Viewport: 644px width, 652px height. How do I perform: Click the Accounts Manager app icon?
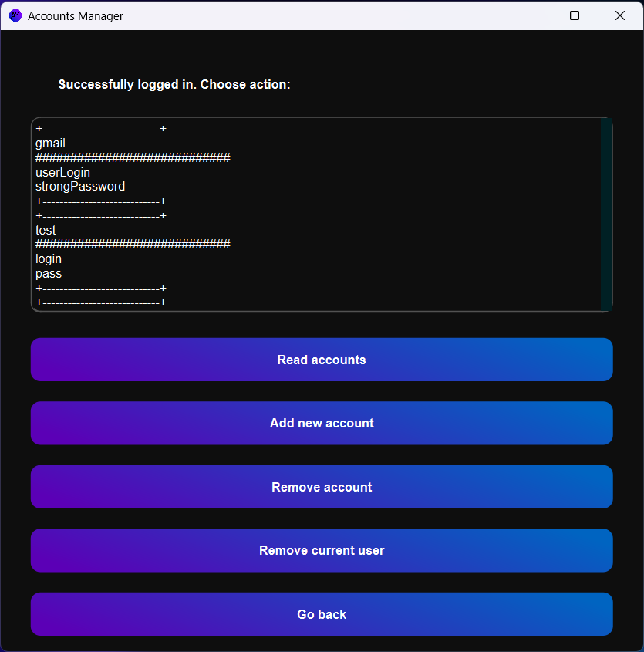pyautogui.click(x=15, y=15)
